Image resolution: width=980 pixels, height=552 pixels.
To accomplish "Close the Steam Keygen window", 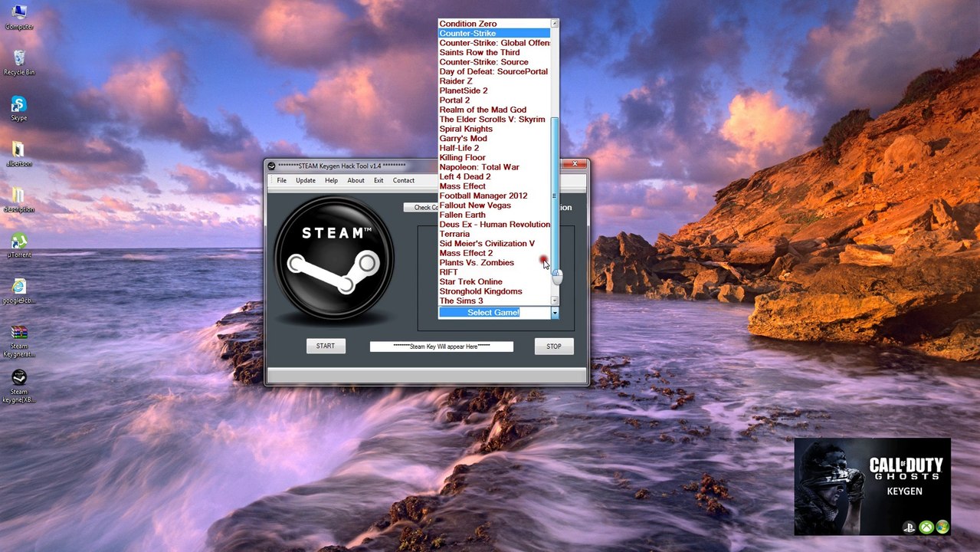I will (x=574, y=164).
